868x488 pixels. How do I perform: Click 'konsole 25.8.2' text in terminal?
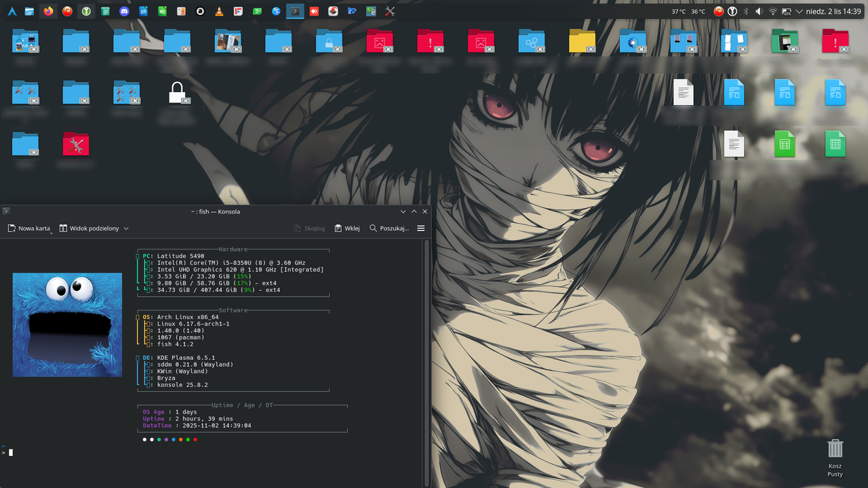pos(182,385)
